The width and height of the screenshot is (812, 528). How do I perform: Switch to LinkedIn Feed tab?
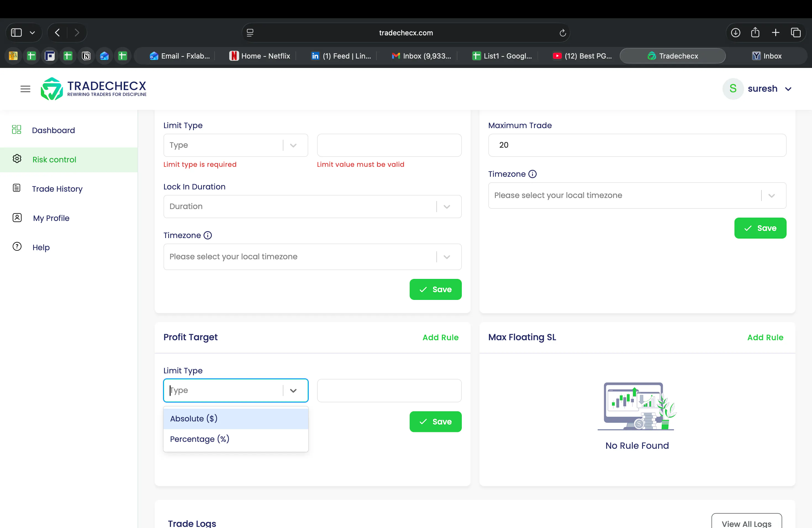coord(341,56)
